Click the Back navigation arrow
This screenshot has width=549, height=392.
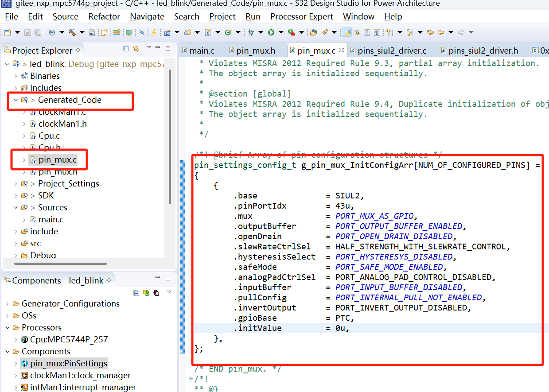pyautogui.click(x=441, y=32)
